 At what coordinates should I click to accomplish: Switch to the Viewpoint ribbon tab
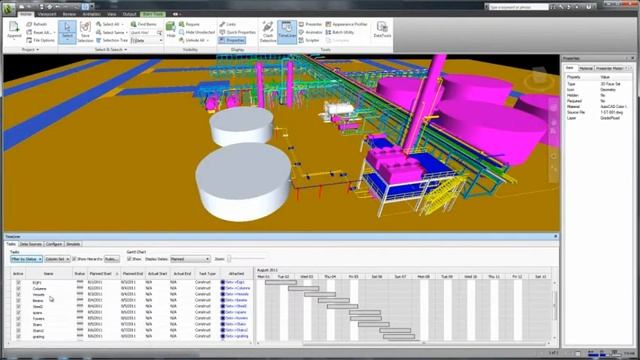click(x=47, y=14)
